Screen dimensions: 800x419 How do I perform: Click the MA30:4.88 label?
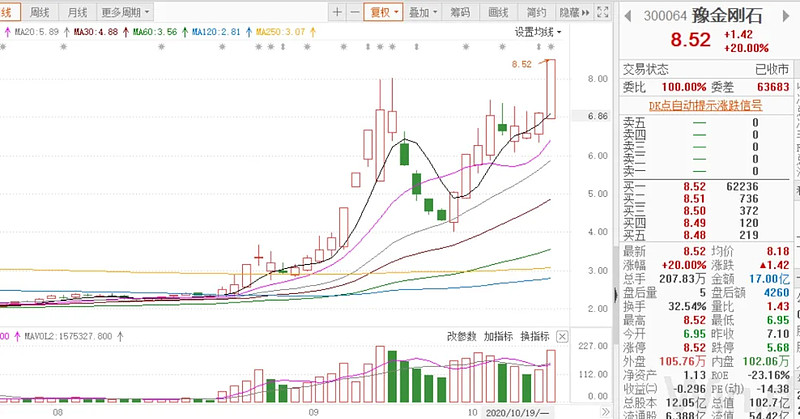(x=95, y=32)
